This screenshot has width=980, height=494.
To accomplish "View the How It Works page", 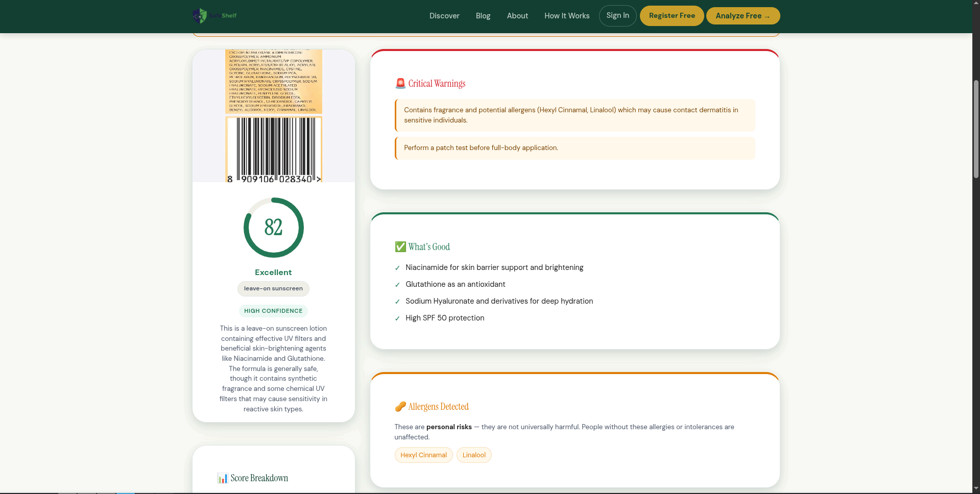I will (x=567, y=16).
